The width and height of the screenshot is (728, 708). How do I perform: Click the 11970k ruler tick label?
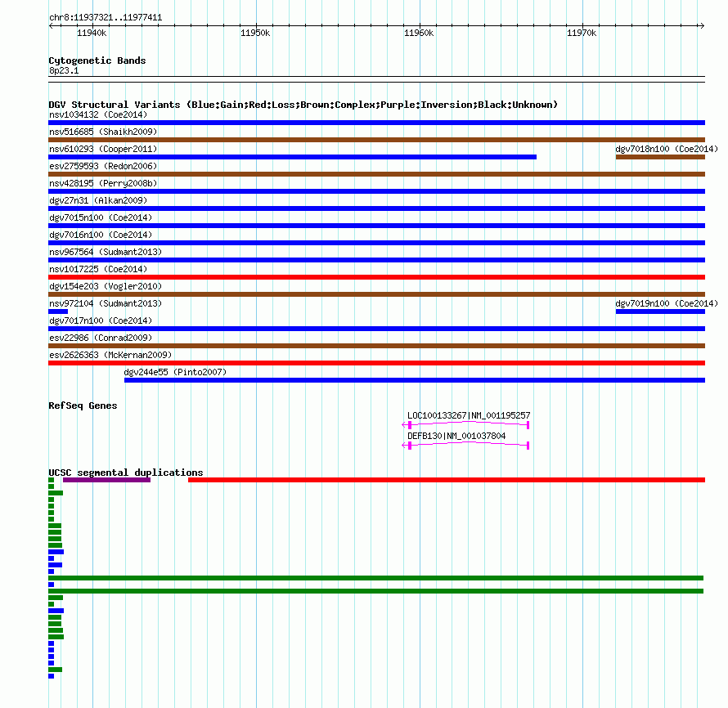click(582, 33)
